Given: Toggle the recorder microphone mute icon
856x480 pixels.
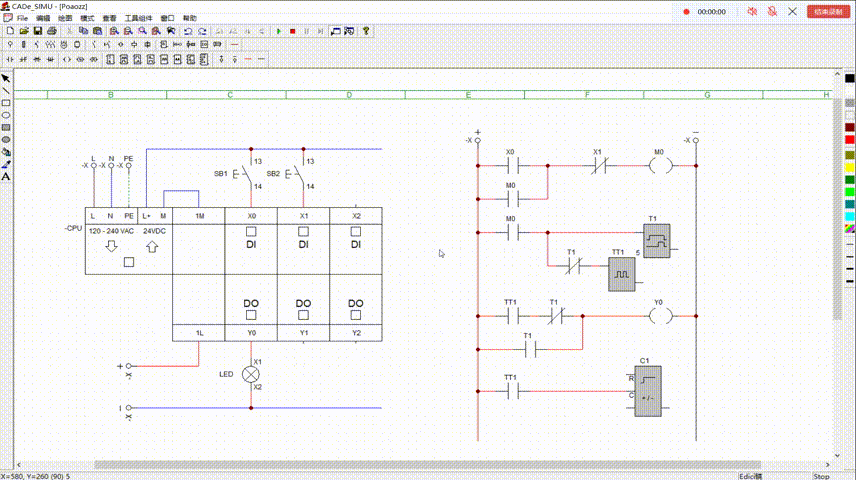Looking at the screenshot, I should point(772,11).
